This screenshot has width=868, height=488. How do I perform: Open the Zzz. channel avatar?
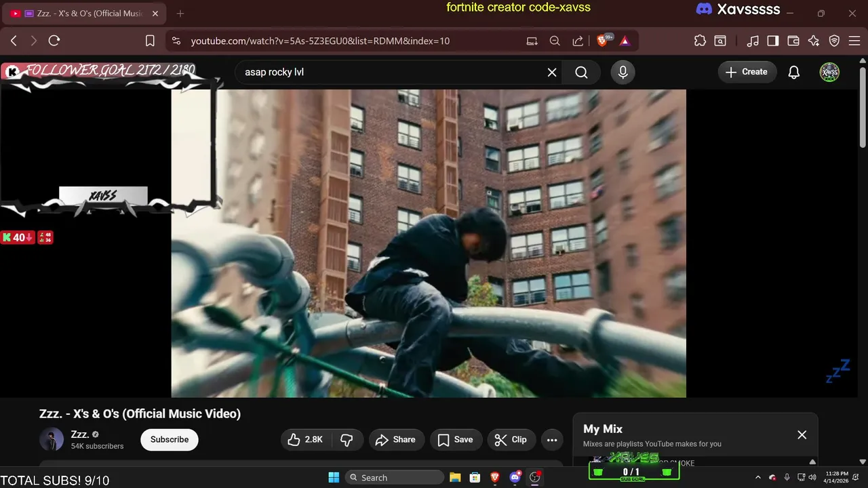point(52,440)
